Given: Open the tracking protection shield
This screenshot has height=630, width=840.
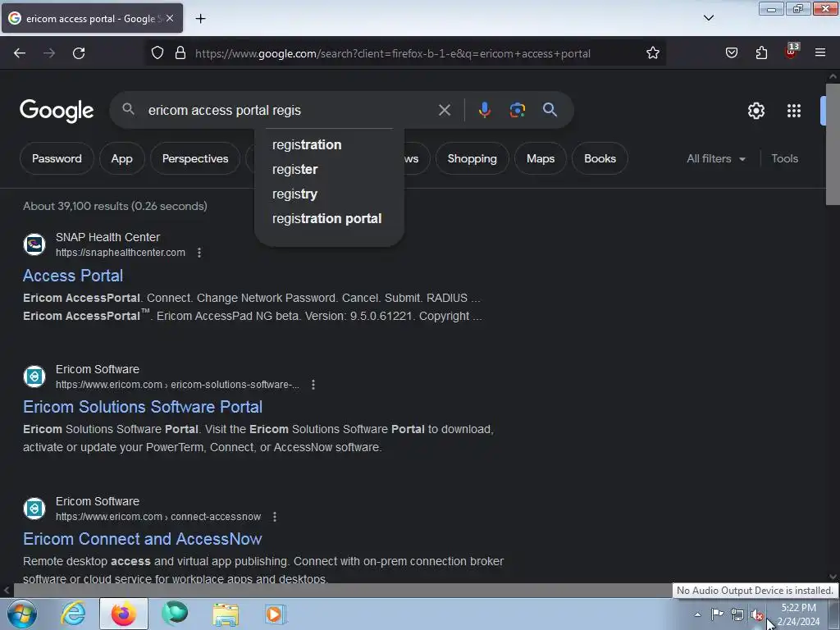Looking at the screenshot, I should 157,53.
